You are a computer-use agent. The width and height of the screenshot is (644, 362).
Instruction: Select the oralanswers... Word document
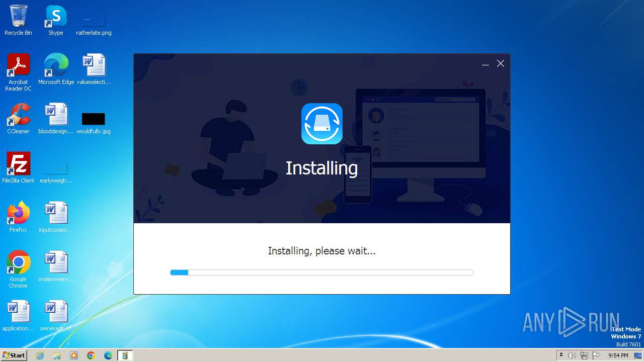coord(56,266)
